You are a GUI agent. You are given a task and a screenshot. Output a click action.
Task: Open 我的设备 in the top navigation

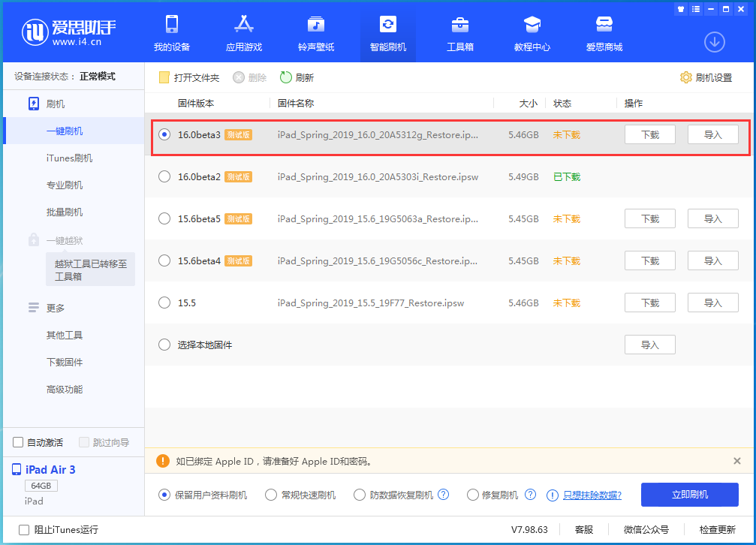coord(172,33)
